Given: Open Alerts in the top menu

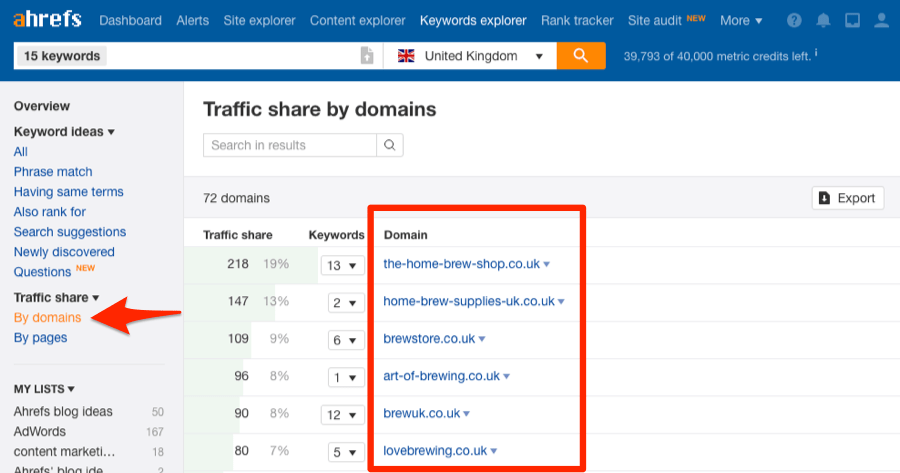Looking at the screenshot, I should click(192, 21).
